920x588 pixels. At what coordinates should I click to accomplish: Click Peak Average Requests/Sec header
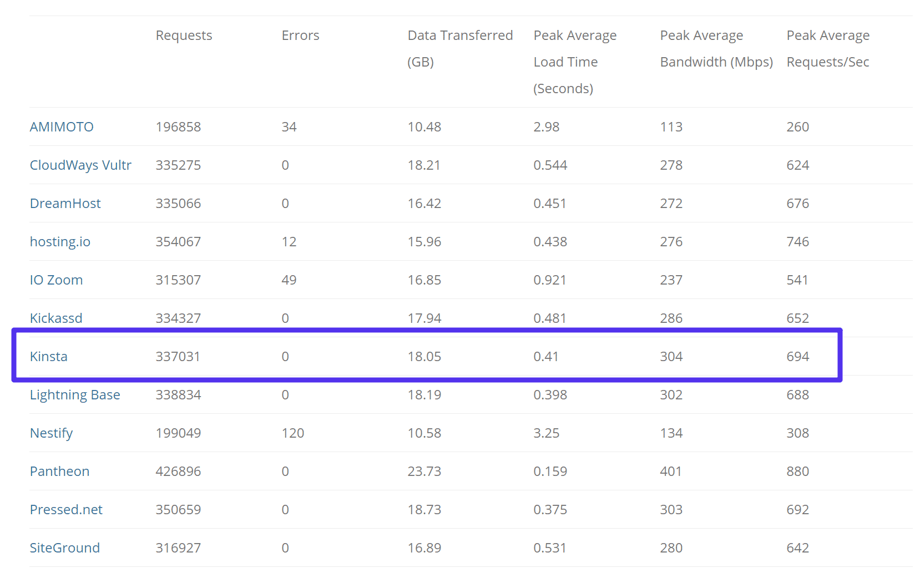[x=828, y=49]
